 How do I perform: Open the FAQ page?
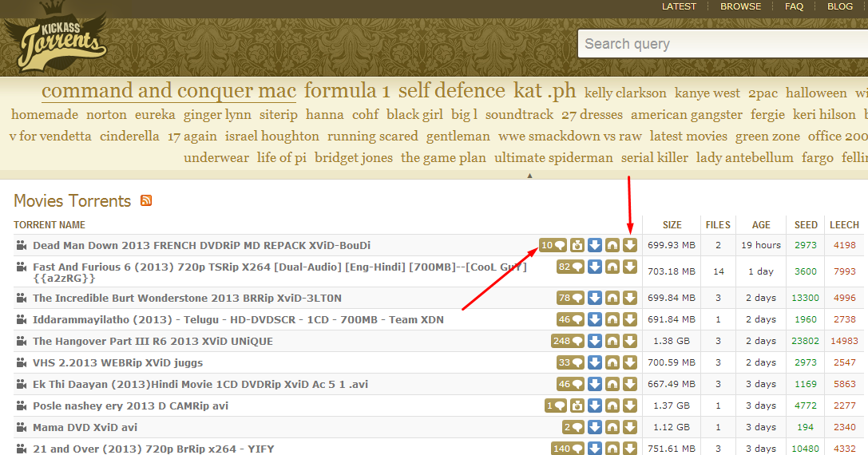point(794,6)
